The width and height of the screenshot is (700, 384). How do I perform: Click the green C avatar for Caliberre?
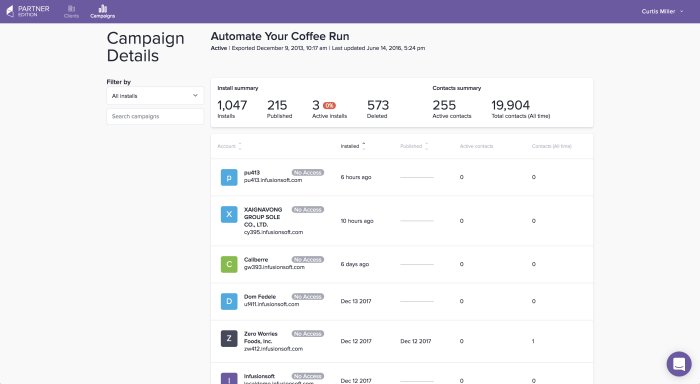(x=229, y=264)
